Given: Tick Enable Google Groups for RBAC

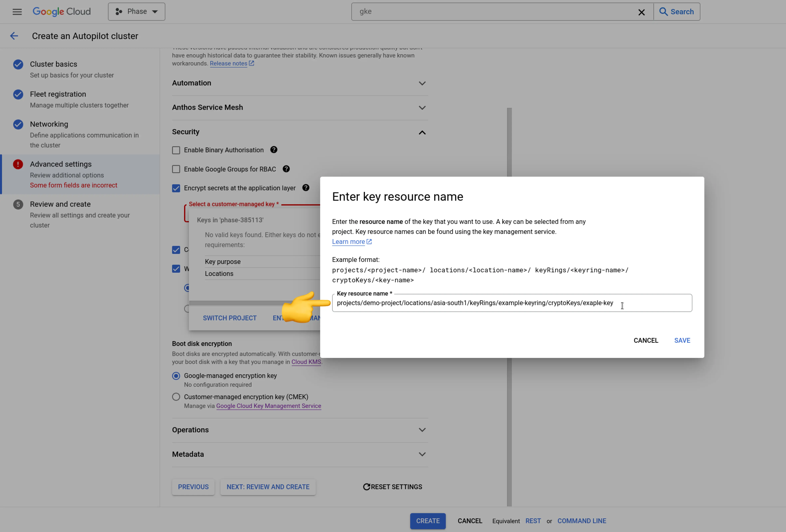Looking at the screenshot, I should click(176, 169).
